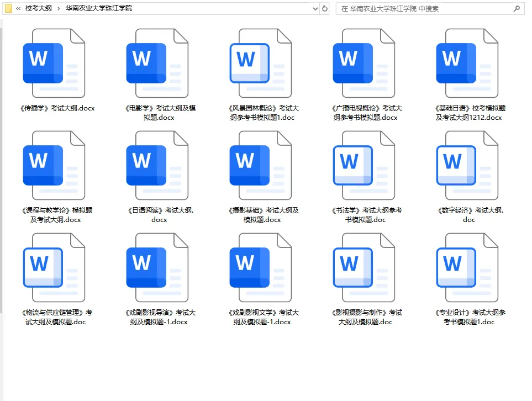Click the 《日语阅读》考试大纲 docx icon
This screenshot has height=401, width=532.
click(x=157, y=165)
